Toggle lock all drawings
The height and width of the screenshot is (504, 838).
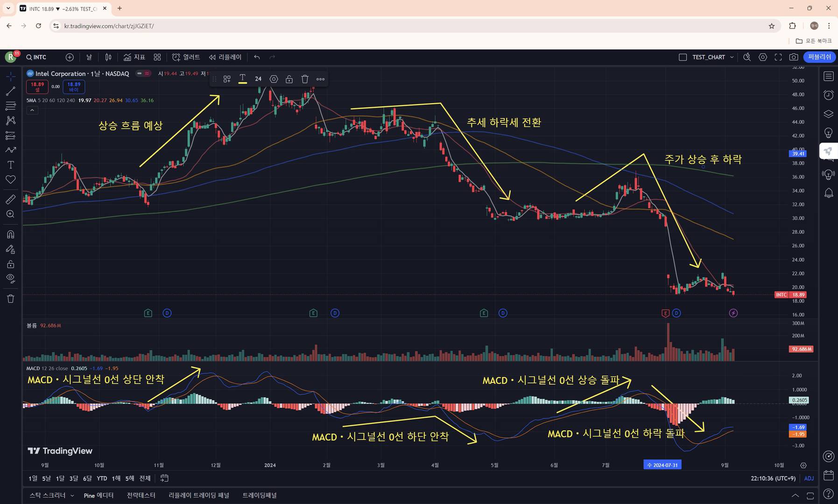point(10,264)
